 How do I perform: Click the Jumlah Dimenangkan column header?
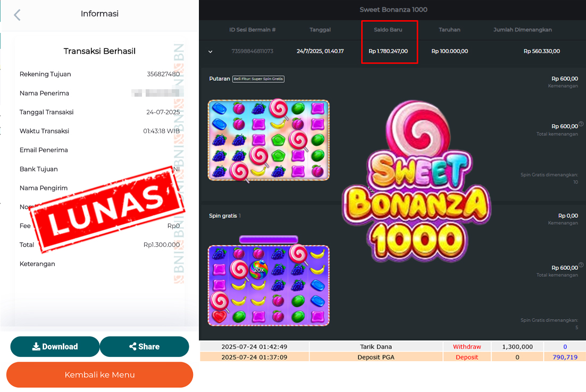(x=523, y=30)
